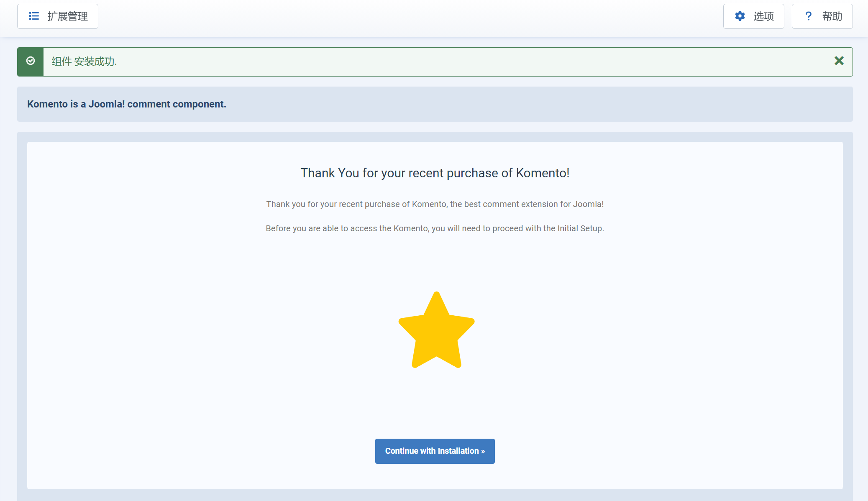The image size is (868, 501).
Task: Click blank toolbar space between 扩展管理 and 选项
Action: pyautogui.click(x=410, y=17)
